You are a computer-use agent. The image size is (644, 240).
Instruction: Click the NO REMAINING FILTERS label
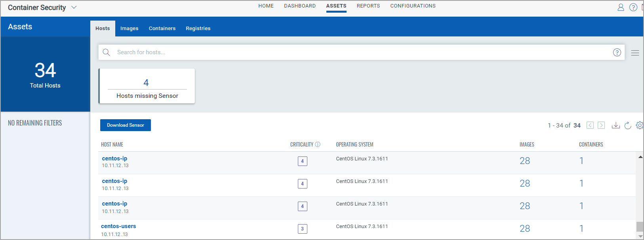tap(35, 123)
